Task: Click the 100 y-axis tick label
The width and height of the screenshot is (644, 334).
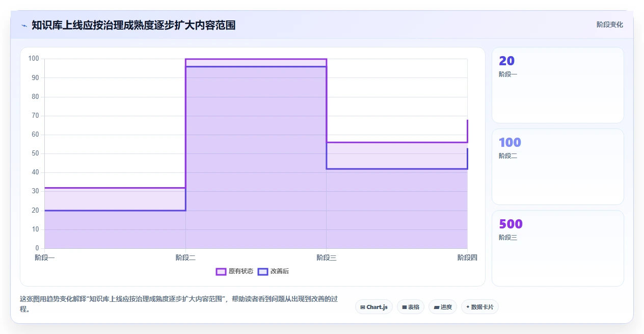Action: [x=34, y=59]
